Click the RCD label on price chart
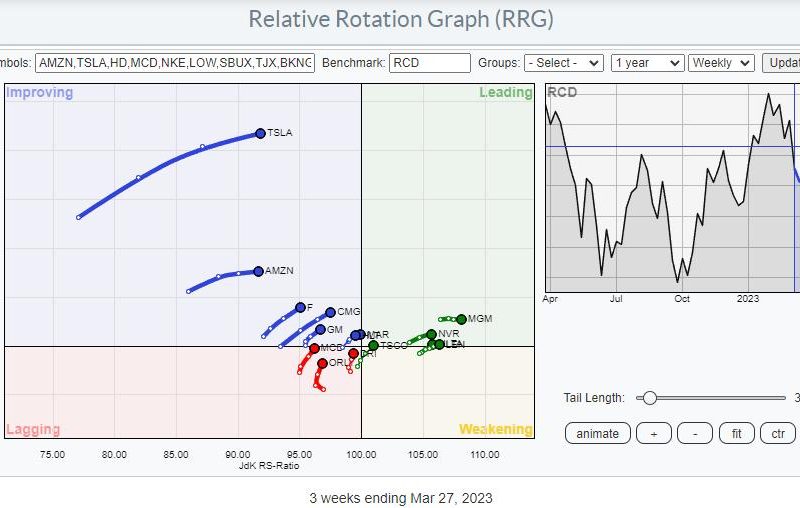 562,92
